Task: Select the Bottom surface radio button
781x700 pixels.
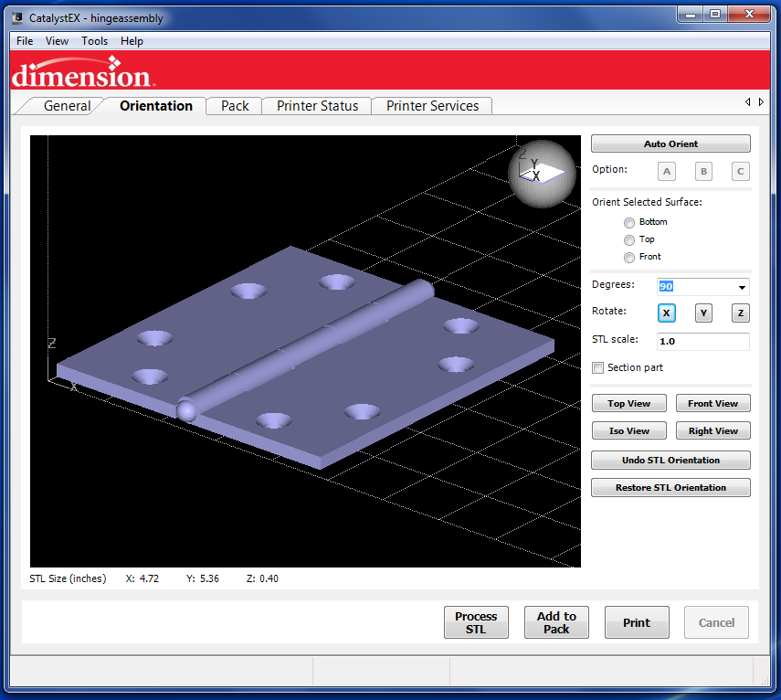Action: [629, 222]
